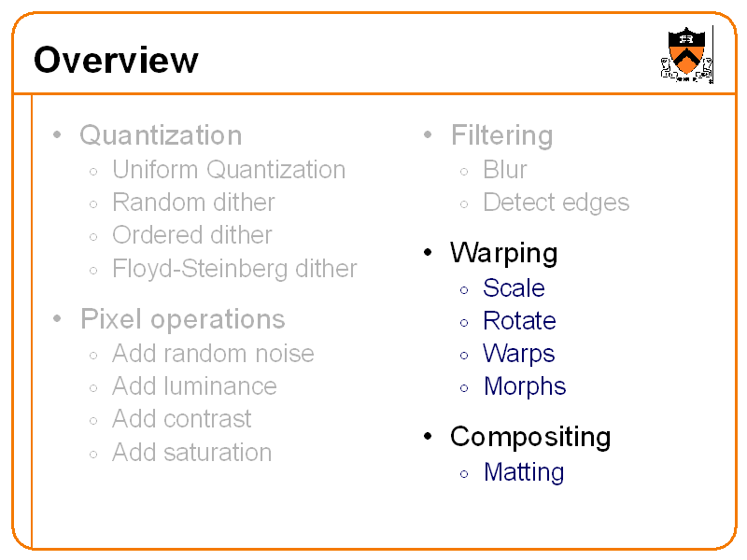Screen dimensions: 747x560
Task: Select the Filtering heading
Action: coord(501,135)
